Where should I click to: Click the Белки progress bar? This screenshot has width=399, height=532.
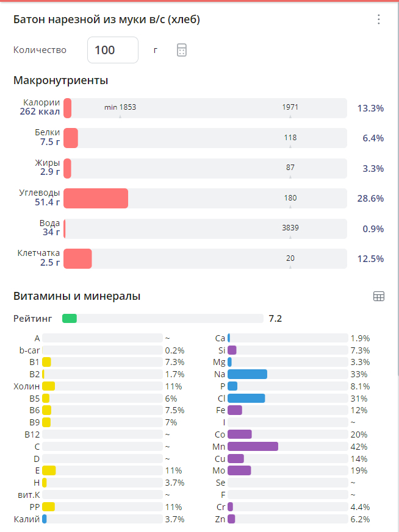pyautogui.click(x=205, y=138)
